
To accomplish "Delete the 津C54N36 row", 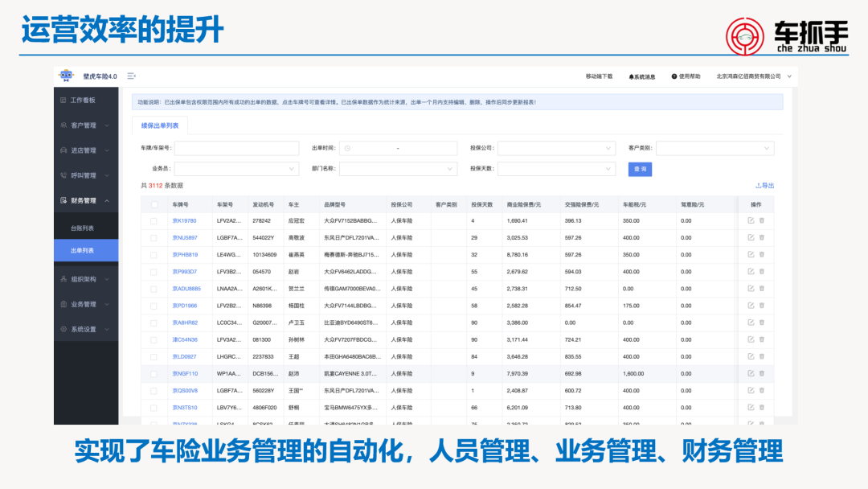I will click(x=762, y=339).
